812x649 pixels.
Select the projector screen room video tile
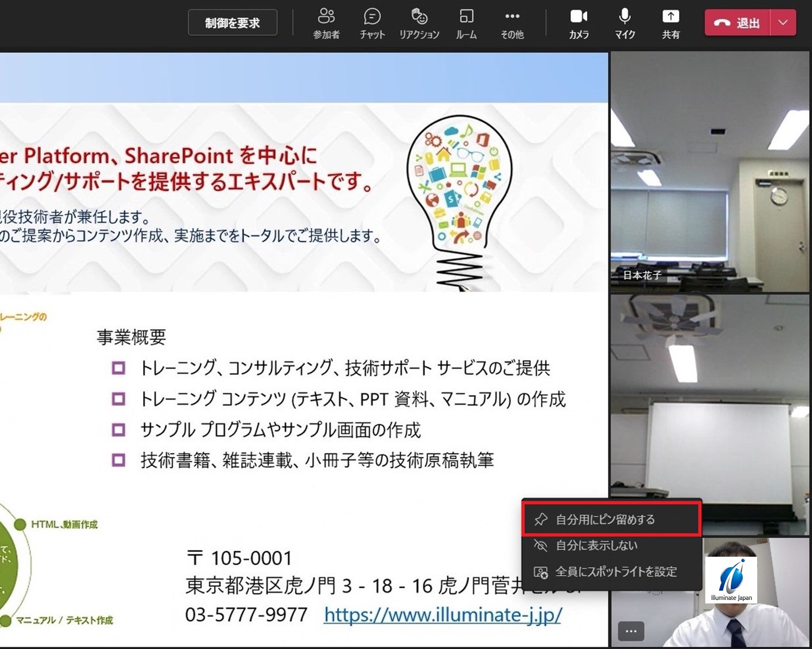coord(710,415)
